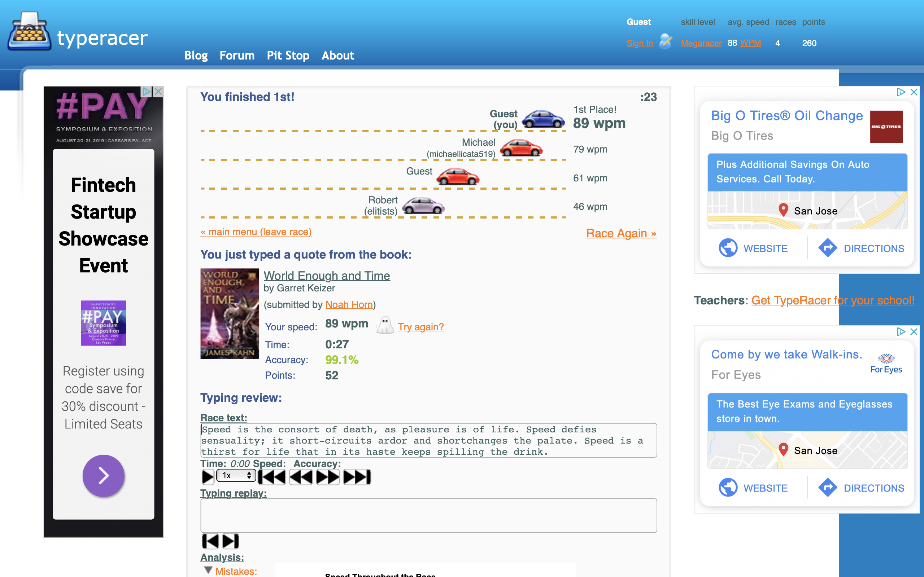Close the Big O Tires ad
This screenshot has height=577, width=924.
point(914,92)
